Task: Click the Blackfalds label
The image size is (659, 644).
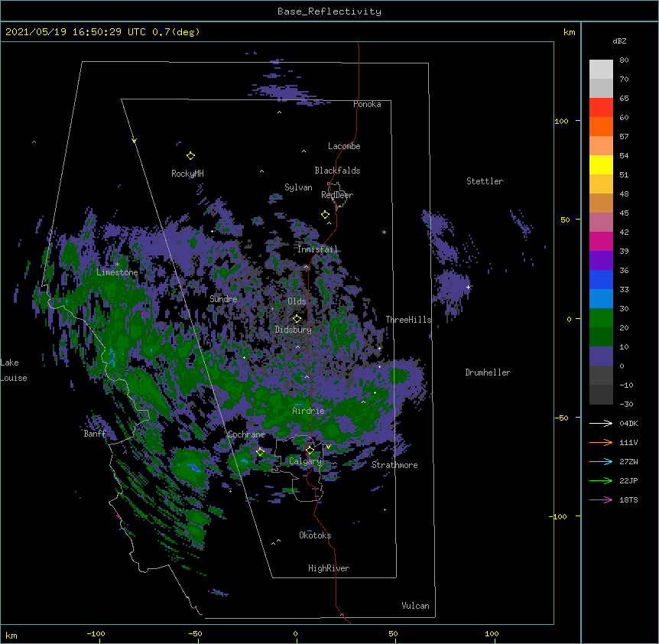Action: point(337,171)
